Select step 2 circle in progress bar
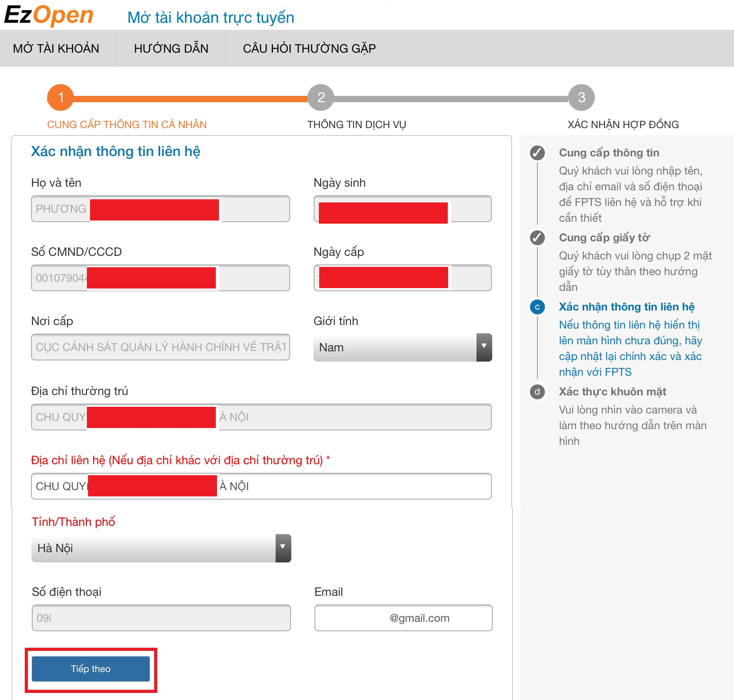734x700 pixels. [x=321, y=97]
